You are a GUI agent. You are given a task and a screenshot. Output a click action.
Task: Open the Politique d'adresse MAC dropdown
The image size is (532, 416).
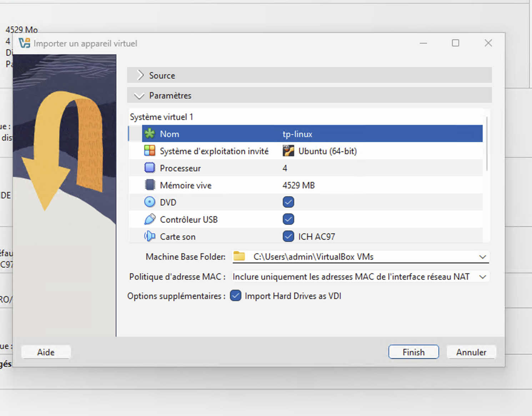click(x=482, y=277)
